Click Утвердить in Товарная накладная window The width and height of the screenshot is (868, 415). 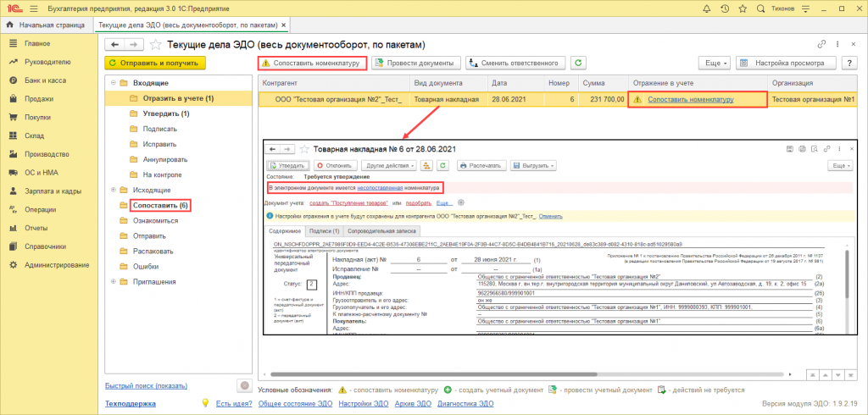click(x=288, y=165)
